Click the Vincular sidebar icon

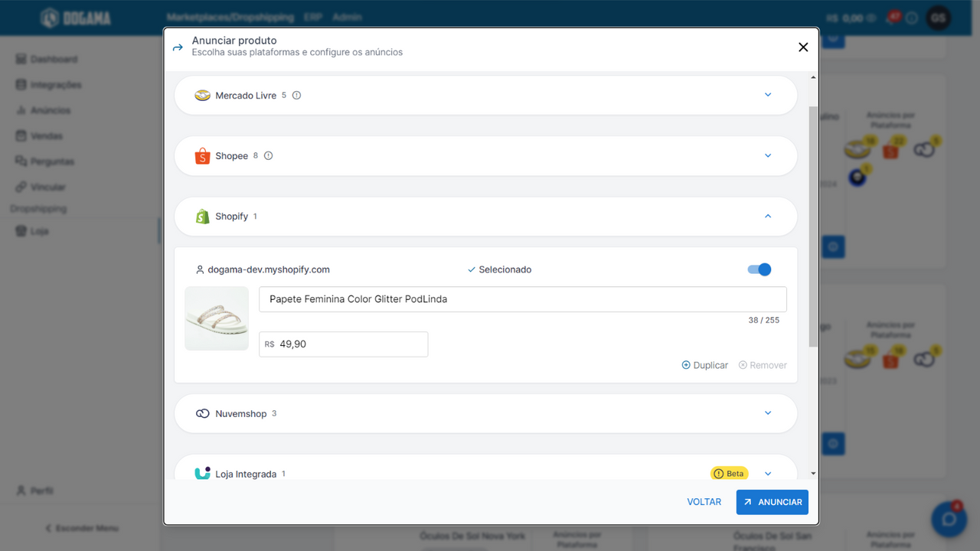(21, 187)
